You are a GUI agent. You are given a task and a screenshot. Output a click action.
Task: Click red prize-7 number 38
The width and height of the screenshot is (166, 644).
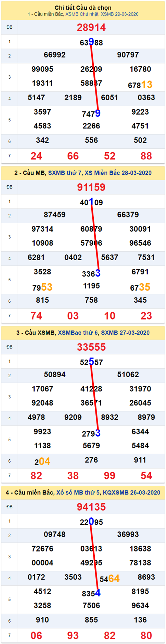(73, 476)
